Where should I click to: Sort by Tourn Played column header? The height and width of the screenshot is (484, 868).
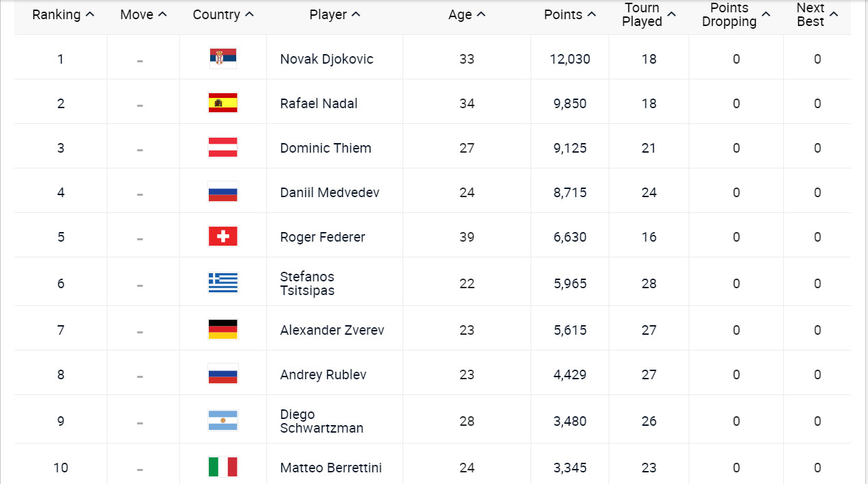649,15
